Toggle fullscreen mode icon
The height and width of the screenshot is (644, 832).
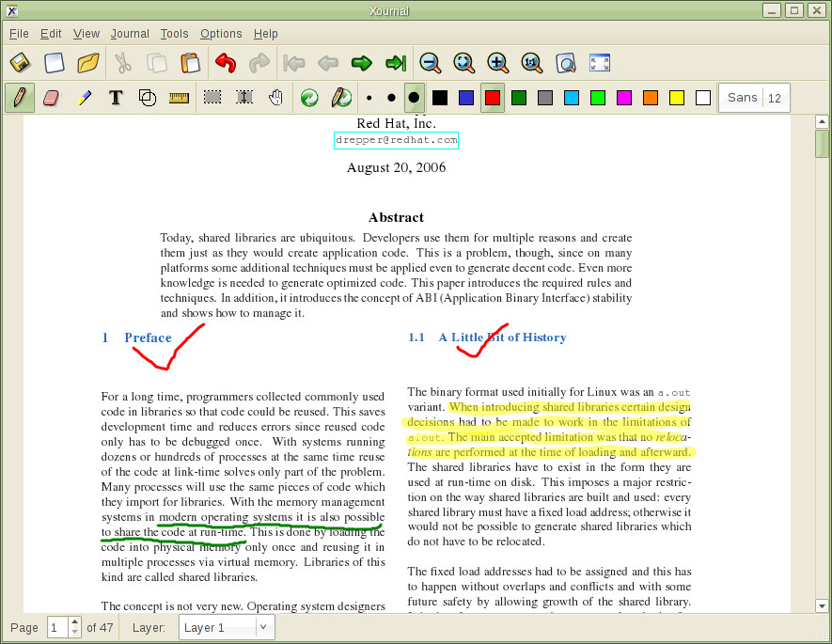600,63
